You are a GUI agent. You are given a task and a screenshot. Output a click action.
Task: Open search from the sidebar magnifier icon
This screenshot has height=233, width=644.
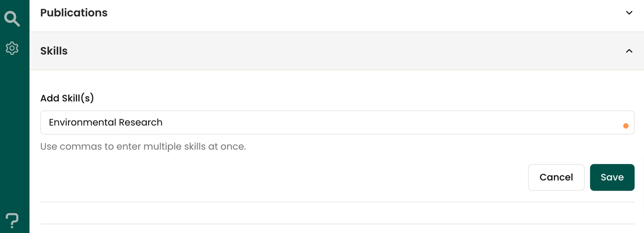pyautogui.click(x=12, y=18)
